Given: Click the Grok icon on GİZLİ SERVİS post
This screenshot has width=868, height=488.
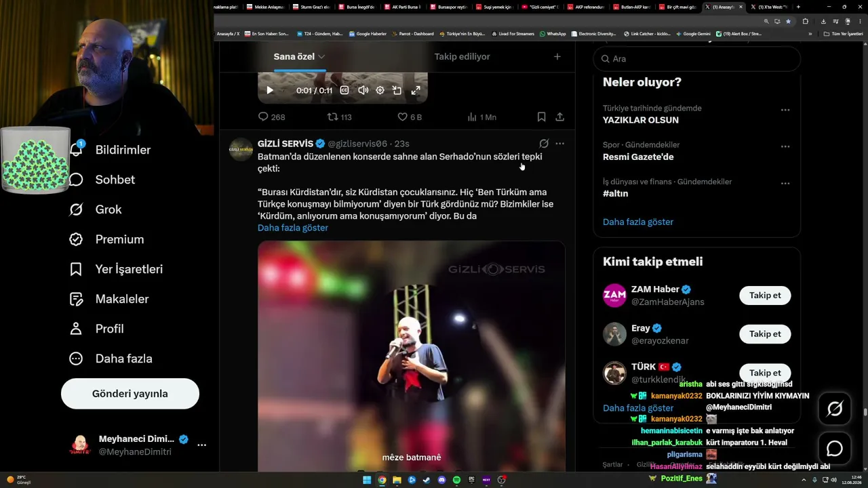Looking at the screenshot, I should point(544,144).
